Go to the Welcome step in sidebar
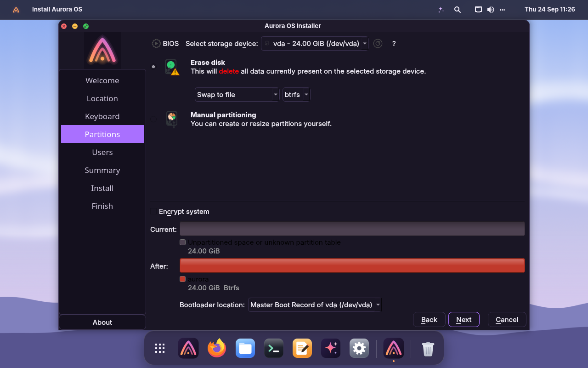588x368 pixels. tap(102, 80)
